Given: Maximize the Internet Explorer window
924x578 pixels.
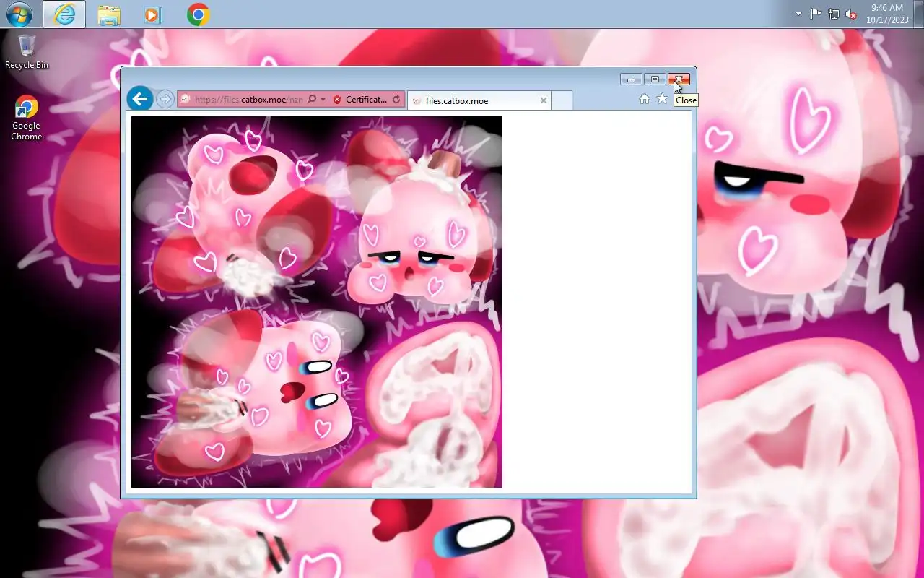Looking at the screenshot, I should click(x=655, y=79).
